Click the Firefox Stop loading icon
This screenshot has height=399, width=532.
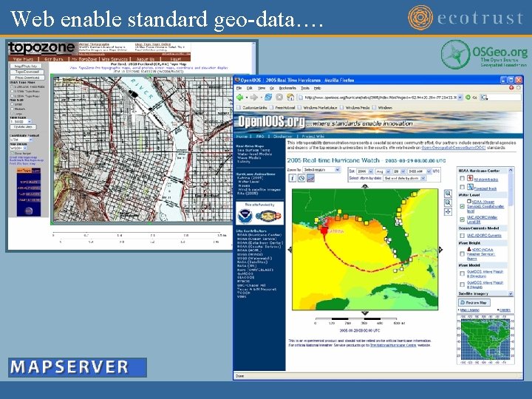[x=279, y=98]
